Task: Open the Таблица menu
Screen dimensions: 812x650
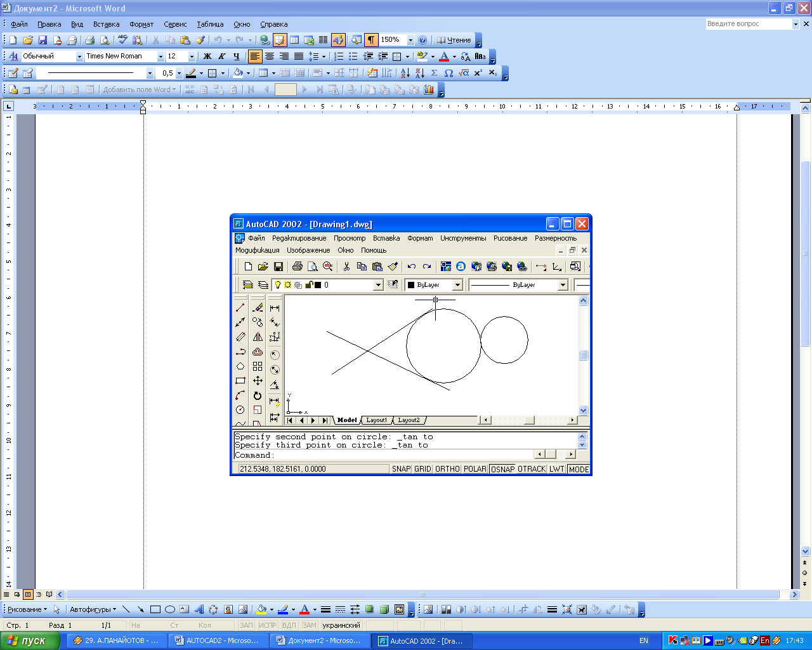Action: pyautogui.click(x=210, y=24)
